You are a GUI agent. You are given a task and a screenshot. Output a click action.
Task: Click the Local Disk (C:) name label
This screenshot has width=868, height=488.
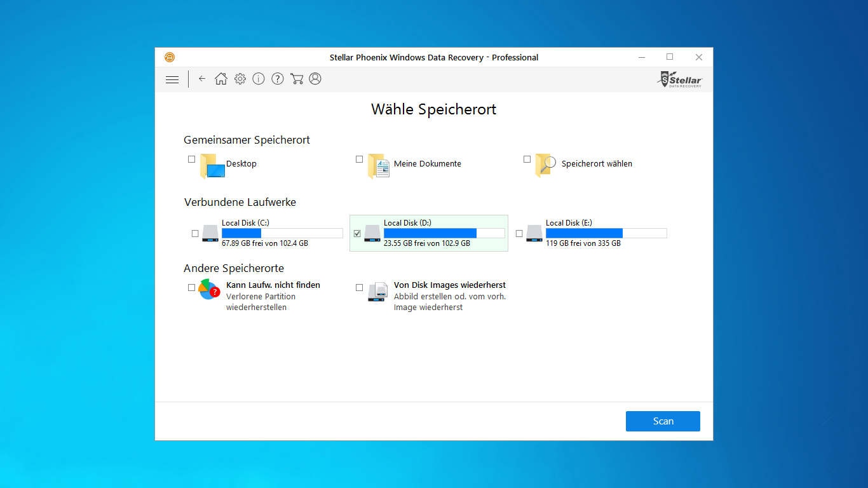[x=247, y=223]
